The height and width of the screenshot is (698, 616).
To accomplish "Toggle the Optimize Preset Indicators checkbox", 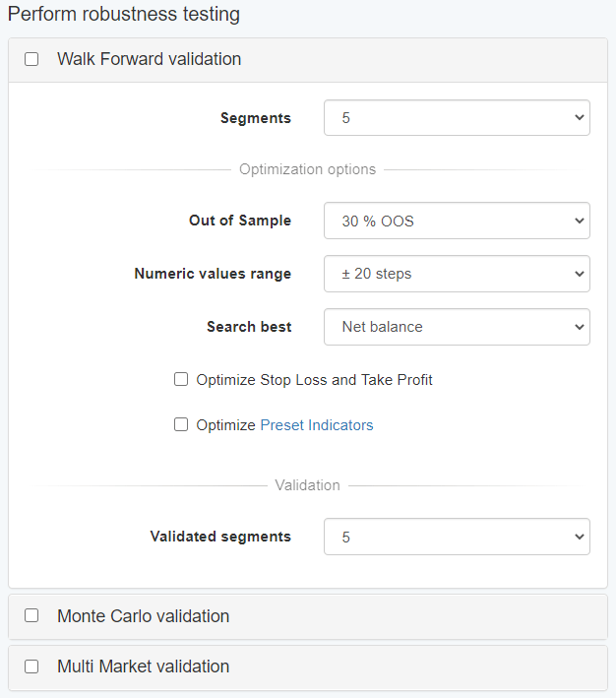I will (181, 425).
